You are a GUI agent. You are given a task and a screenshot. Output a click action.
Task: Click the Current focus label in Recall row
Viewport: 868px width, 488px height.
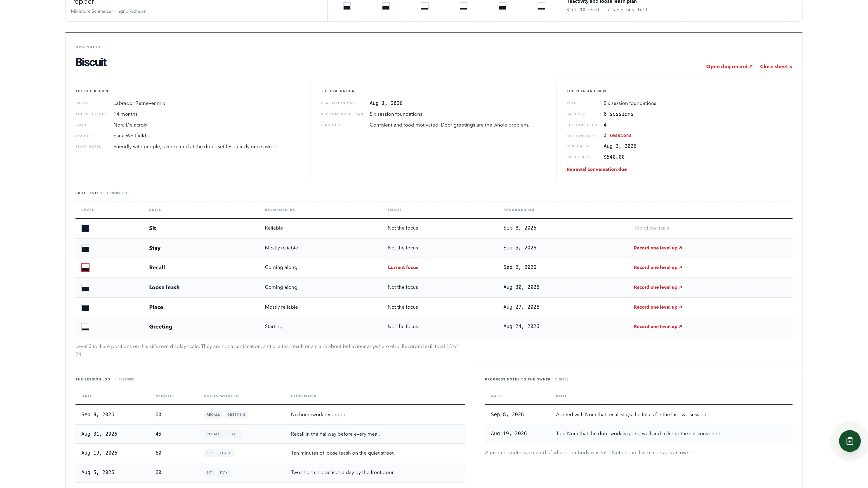(403, 267)
